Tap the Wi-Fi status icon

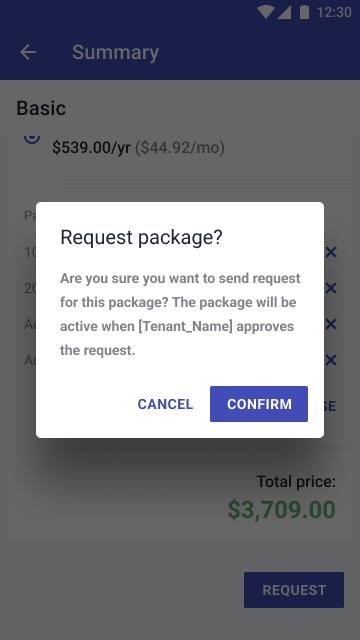pyautogui.click(x=266, y=12)
